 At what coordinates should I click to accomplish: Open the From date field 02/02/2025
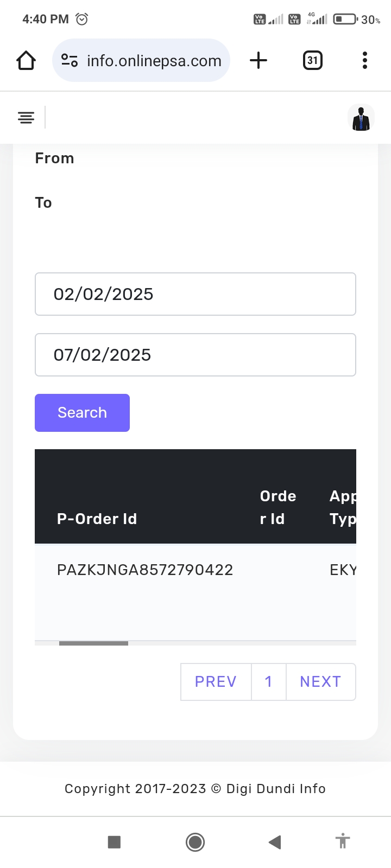pos(195,294)
